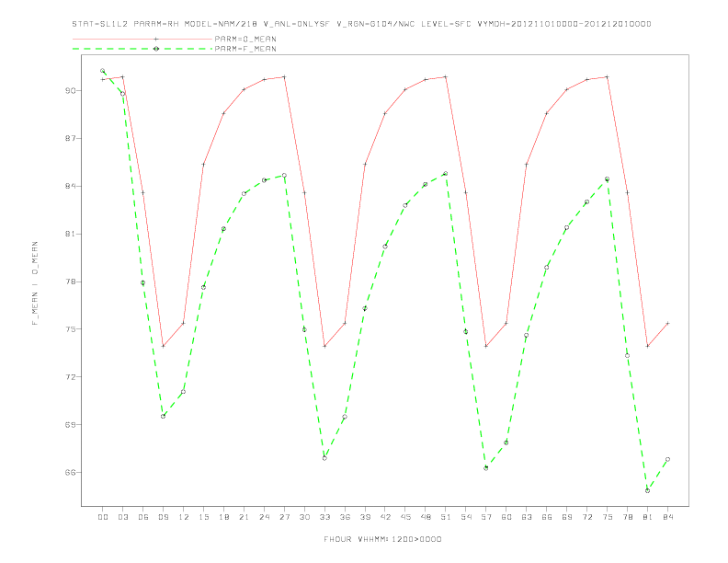Click x-axis tick label 27
The height and width of the screenshot is (563, 728).
click(284, 517)
